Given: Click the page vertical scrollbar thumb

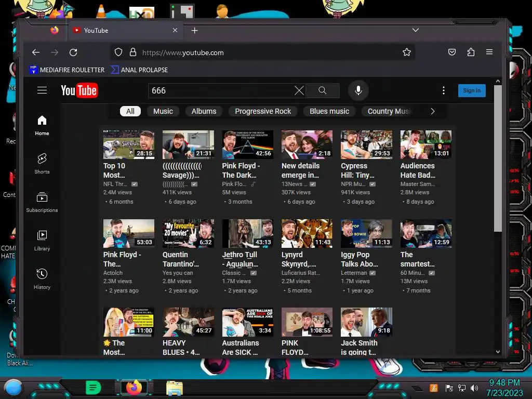Looking at the screenshot, I should (498, 158).
